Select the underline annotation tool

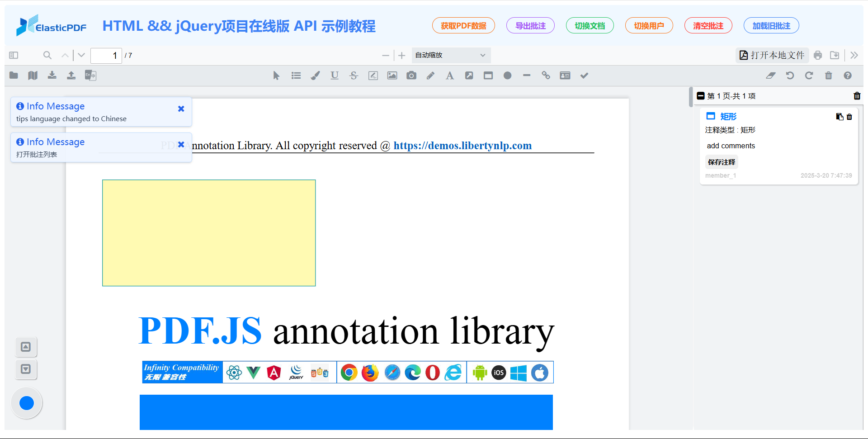[x=335, y=76]
